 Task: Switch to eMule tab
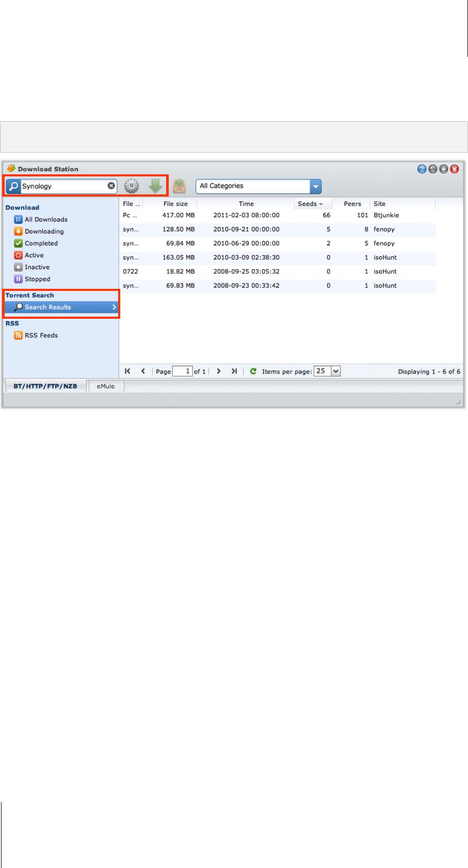(x=106, y=386)
